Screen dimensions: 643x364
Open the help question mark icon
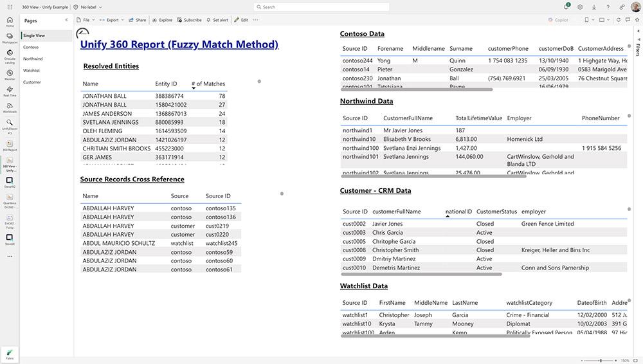608,7
